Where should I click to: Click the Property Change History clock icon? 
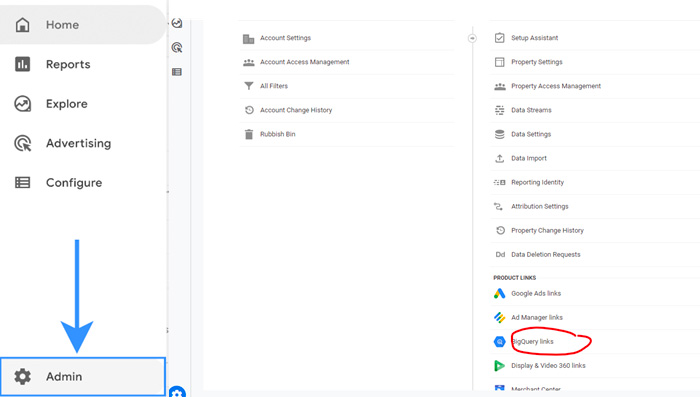point(500,230)
